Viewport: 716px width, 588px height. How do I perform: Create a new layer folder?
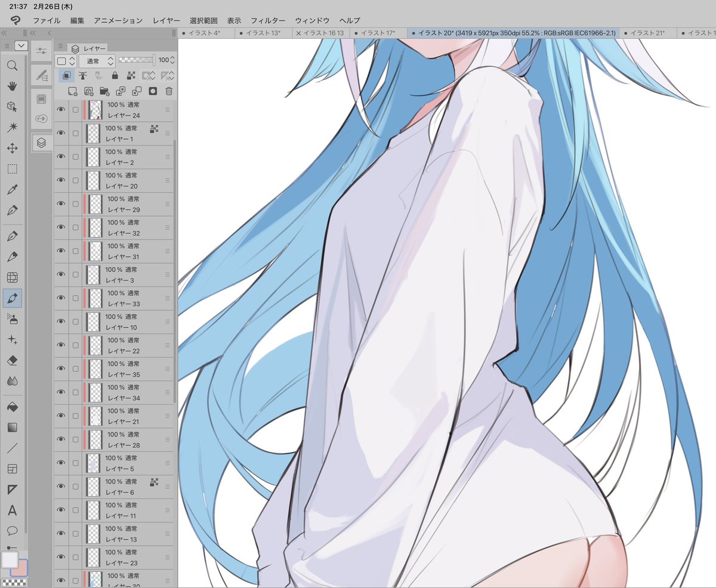click(106, 90)
